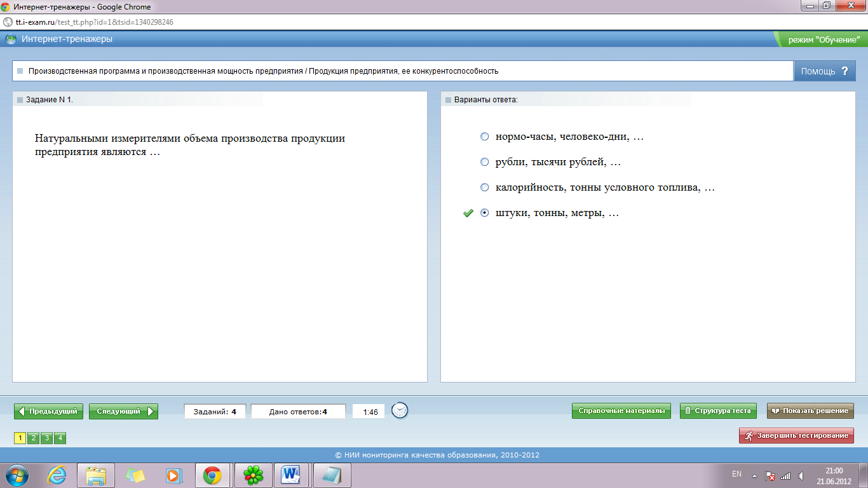This screenshot has height=488, width=868.
Task: Show hidden tray icons arrow
Action: click(x=754, y=475)
